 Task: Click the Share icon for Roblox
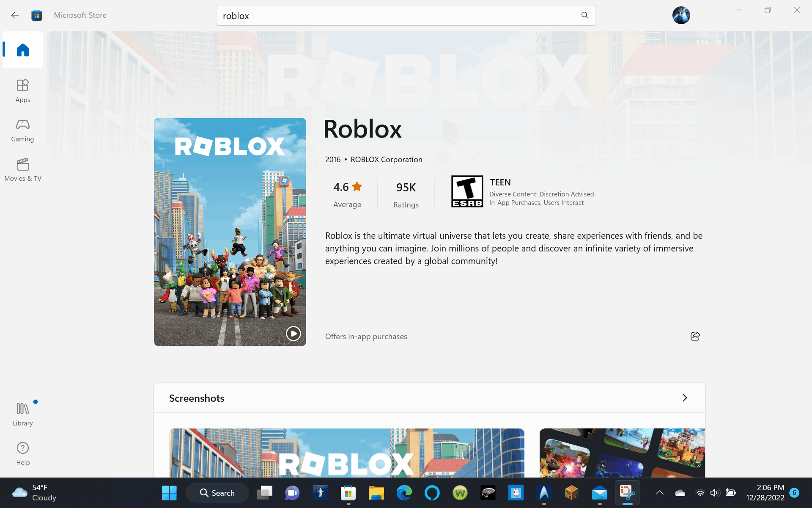point(695,336)
